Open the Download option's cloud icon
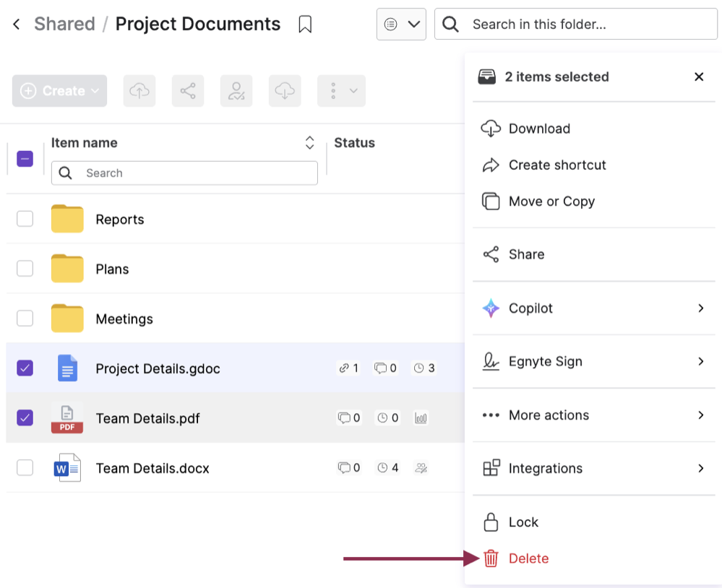Image resolution: width=722 pixels, height=588 pixels. (x=491, y=128)
